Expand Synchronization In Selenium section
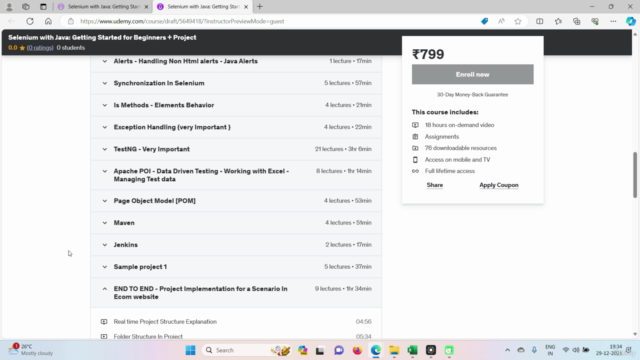Screen dimensions: 640x360 236,83
